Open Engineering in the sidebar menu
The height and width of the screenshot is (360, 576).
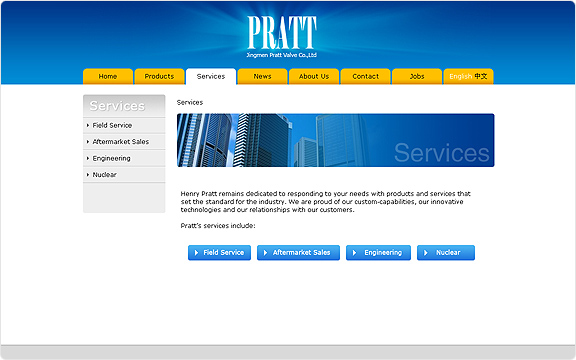click(x=124, y=158)
